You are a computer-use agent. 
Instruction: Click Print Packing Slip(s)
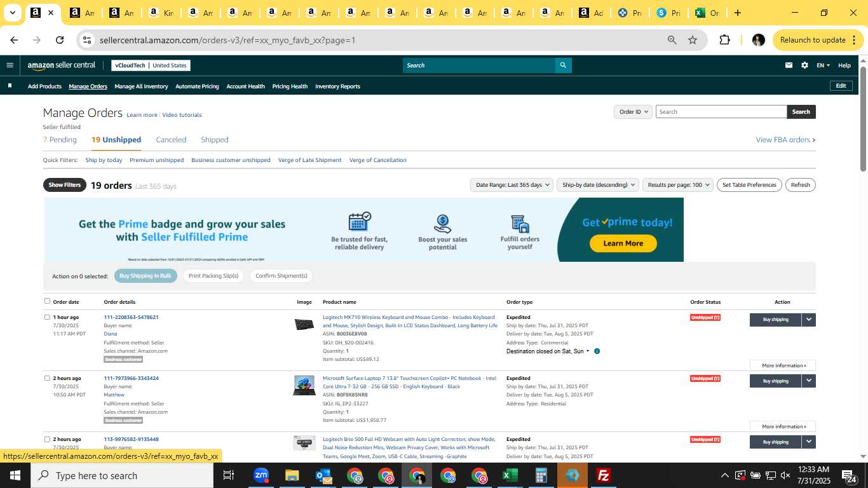[x=214, y=276]
